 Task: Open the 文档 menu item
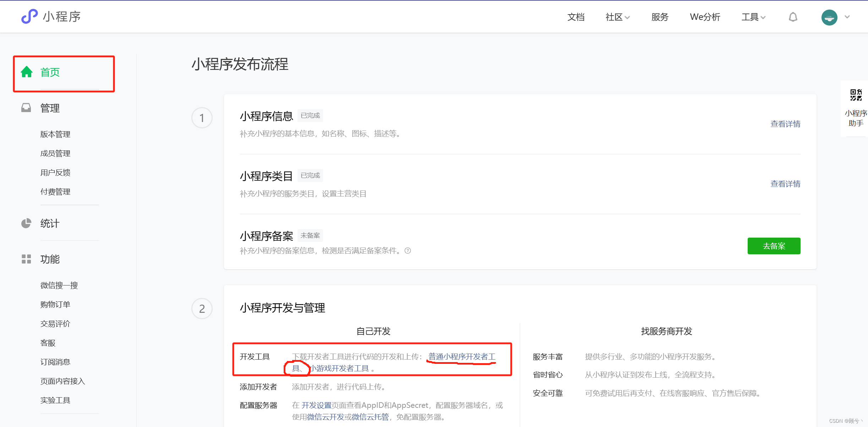(x=575, y=17)
